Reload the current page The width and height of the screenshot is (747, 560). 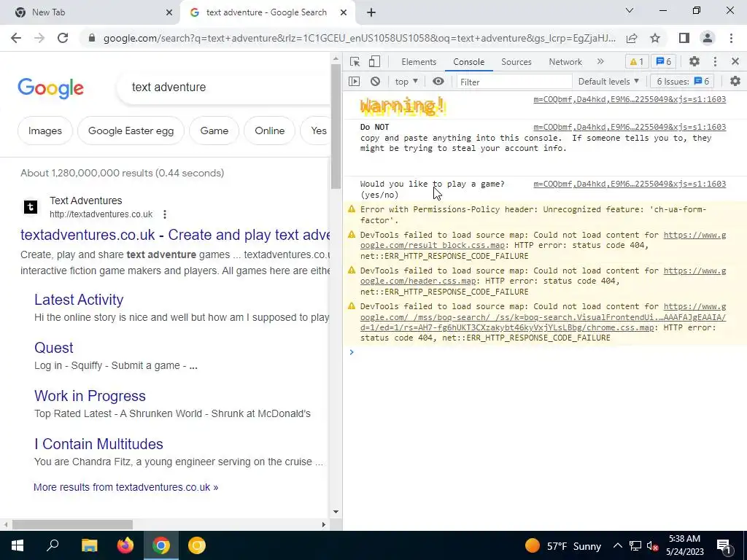[63, 38]
